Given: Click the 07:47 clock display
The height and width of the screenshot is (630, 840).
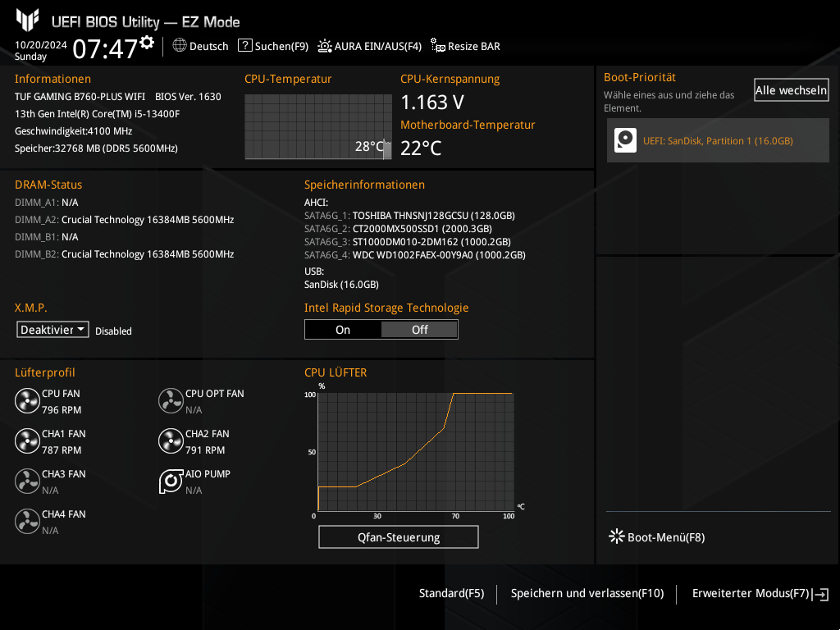Looking at the screenshot, I should (x=105, y=48).
